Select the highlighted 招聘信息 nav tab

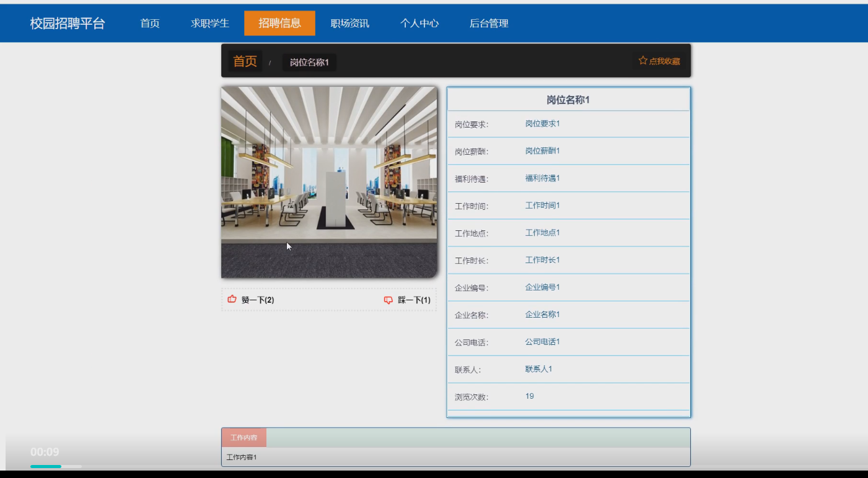tap(279, 24)
